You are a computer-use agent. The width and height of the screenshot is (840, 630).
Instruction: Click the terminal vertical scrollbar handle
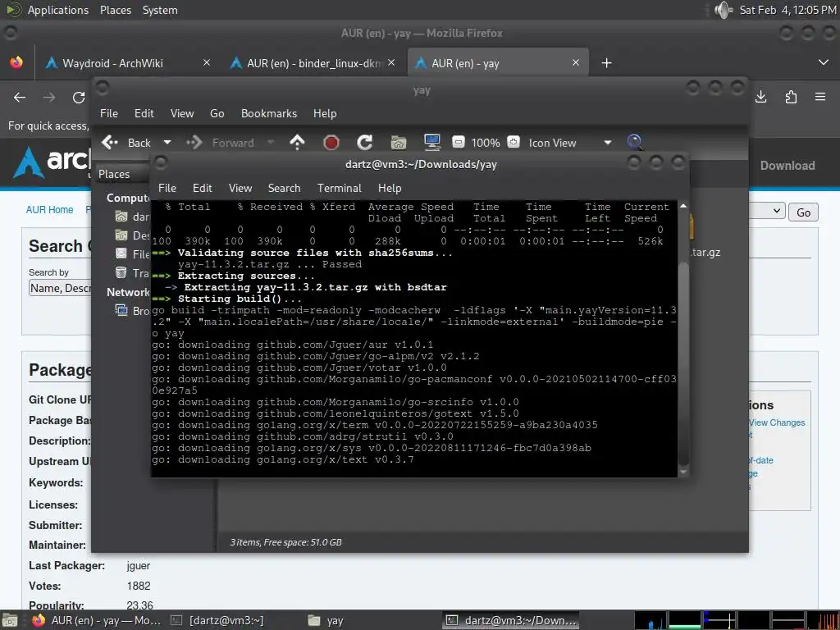point(683,363)
